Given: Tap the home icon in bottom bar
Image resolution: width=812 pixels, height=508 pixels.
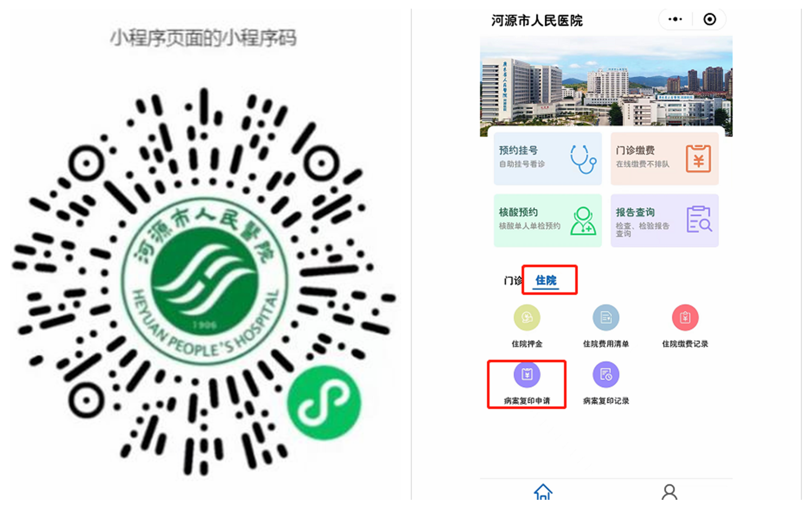Looking at the screenshot, I should pos(543,492).
